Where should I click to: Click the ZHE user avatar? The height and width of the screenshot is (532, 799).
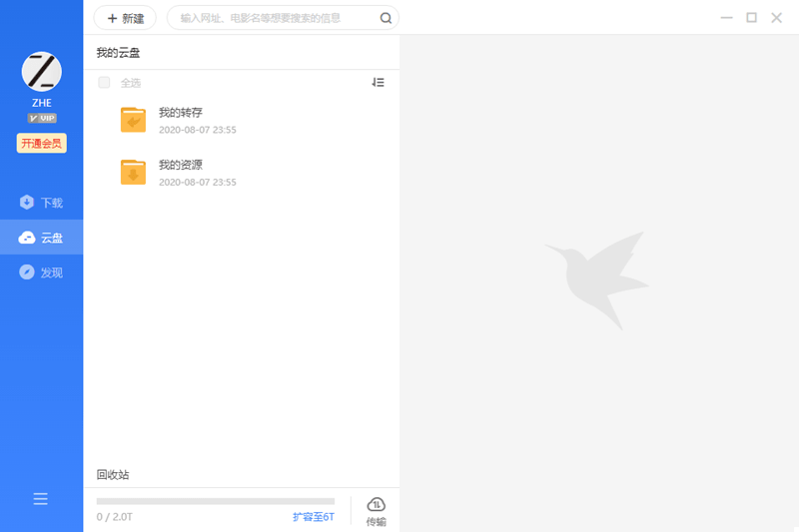click(x=41, y=71)
